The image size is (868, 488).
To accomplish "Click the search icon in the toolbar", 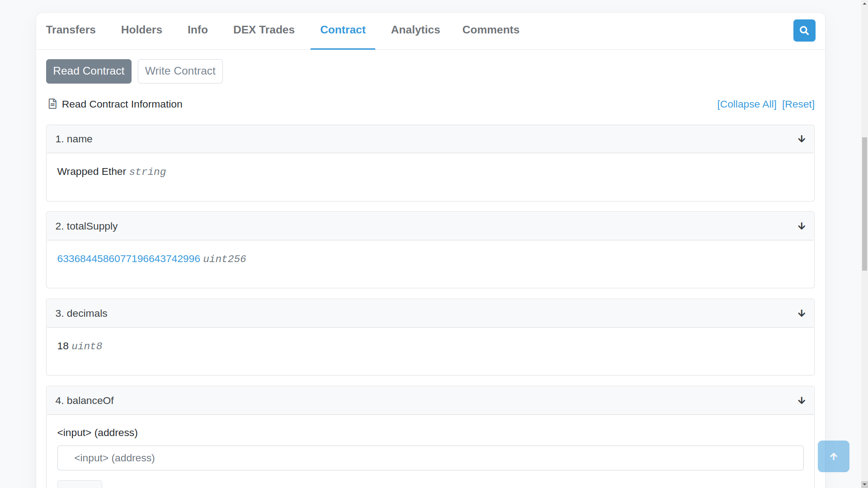I will pos(804,30).
